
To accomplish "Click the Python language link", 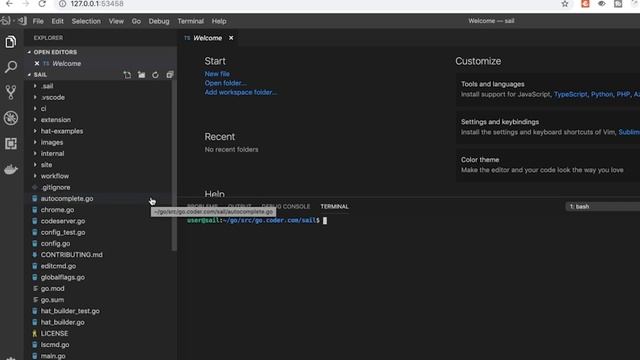I will point(602,94).
